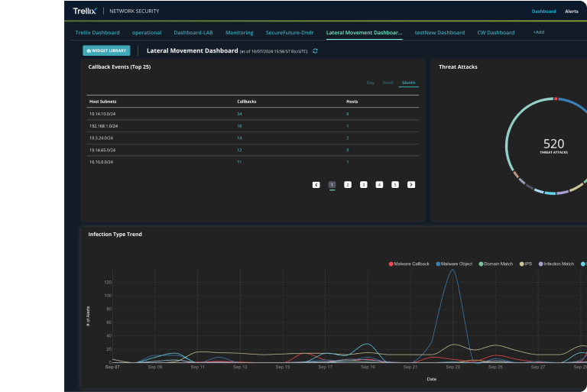Screen dimensions: 587x392
Task: Open callbacks count 16 for 192.168.1.0/24
Action: coord(239,126)
